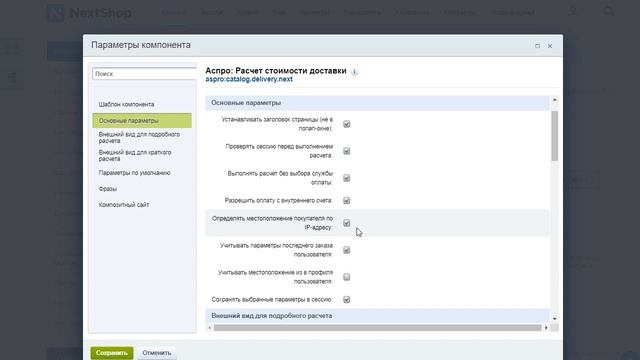Toggle 'Учитывать параметры последнего заказа пользователя' checkbox
Screen dimensions: 640x360
(347, 250)
